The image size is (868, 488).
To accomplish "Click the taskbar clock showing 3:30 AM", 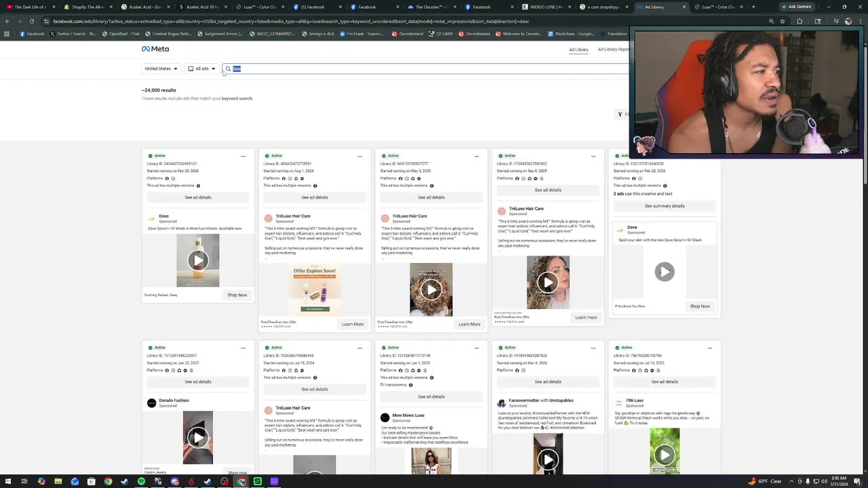I will coord(840,481).
